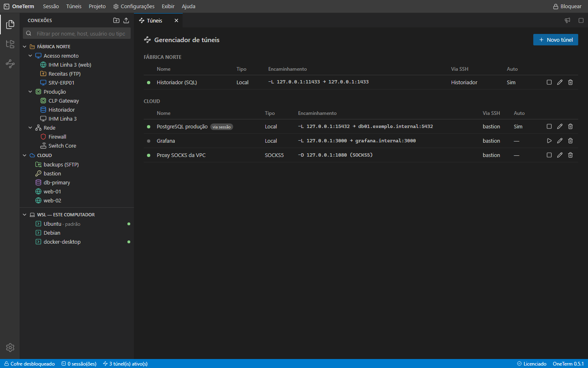Click the Novo túnel button
The width and height of the screenshot is (588, 368).
556,40
